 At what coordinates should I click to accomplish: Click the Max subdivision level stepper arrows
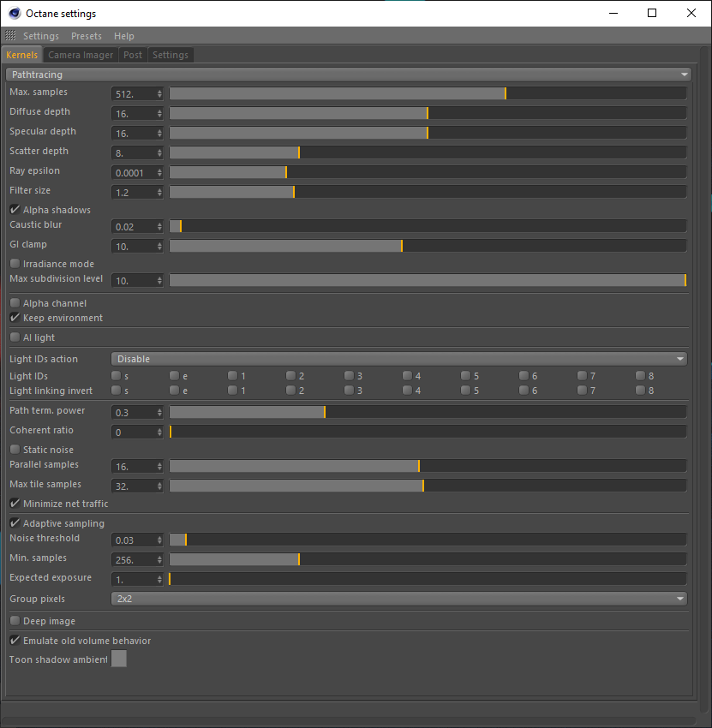coord(159,280)
